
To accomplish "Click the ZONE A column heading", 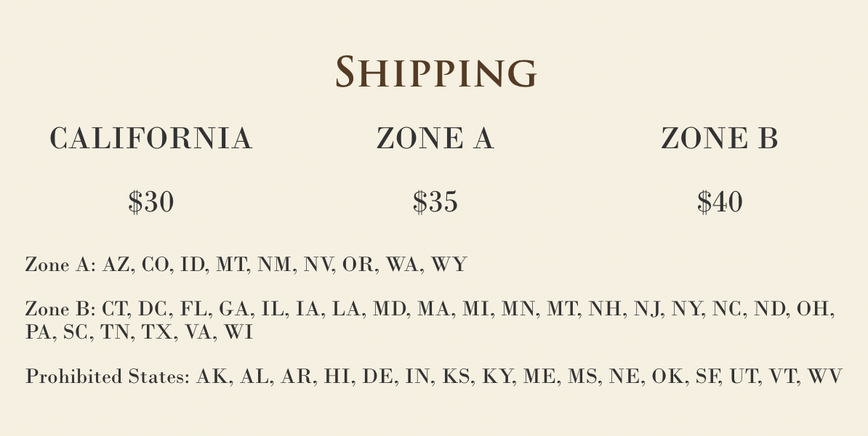I will tap(435, 139).
